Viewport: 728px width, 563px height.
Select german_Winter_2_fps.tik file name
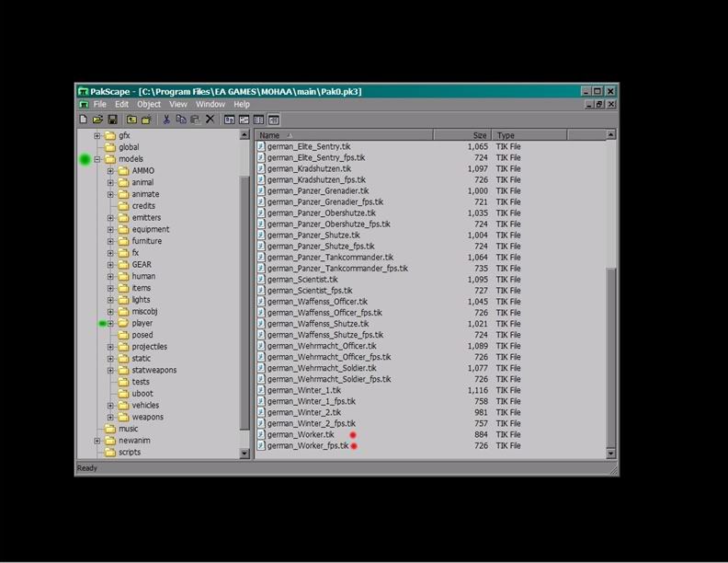311,423
